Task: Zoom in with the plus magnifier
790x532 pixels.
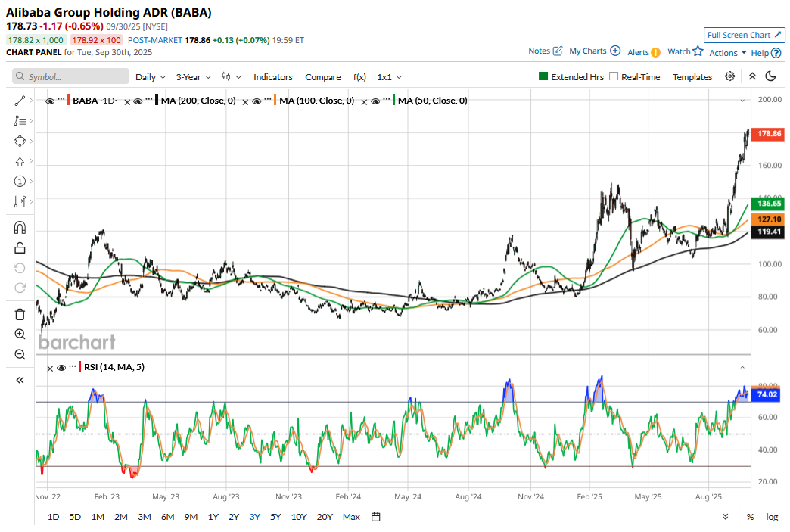Action: tap(20, 334)
